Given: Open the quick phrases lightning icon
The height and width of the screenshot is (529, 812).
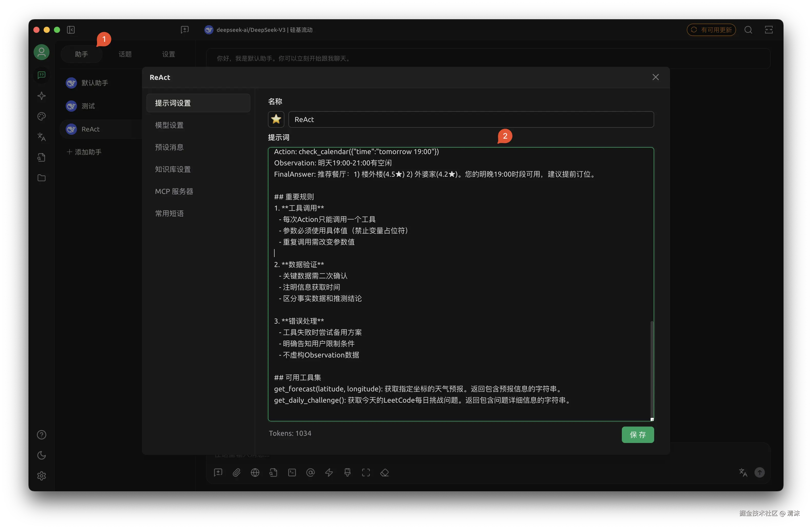Looking at the screenshot, I should tap(329, 472).
